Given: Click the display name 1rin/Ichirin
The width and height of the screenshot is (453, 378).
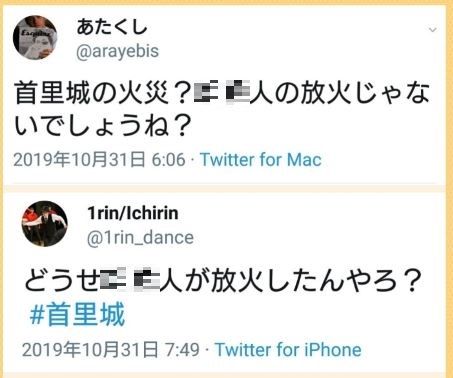Looking at the screenshot, I should [133, 213].
